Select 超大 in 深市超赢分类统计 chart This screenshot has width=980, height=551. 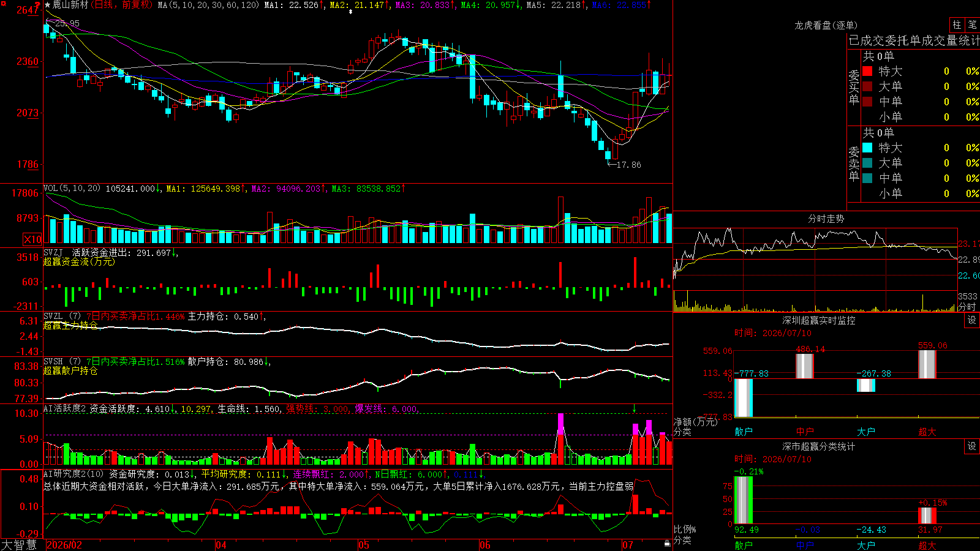pyautogui.click(x=927, y=545)
